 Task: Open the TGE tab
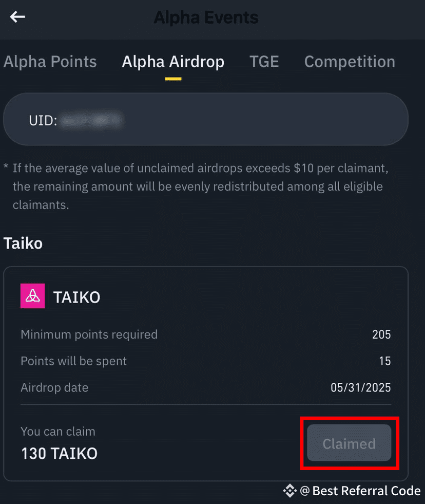264,62
